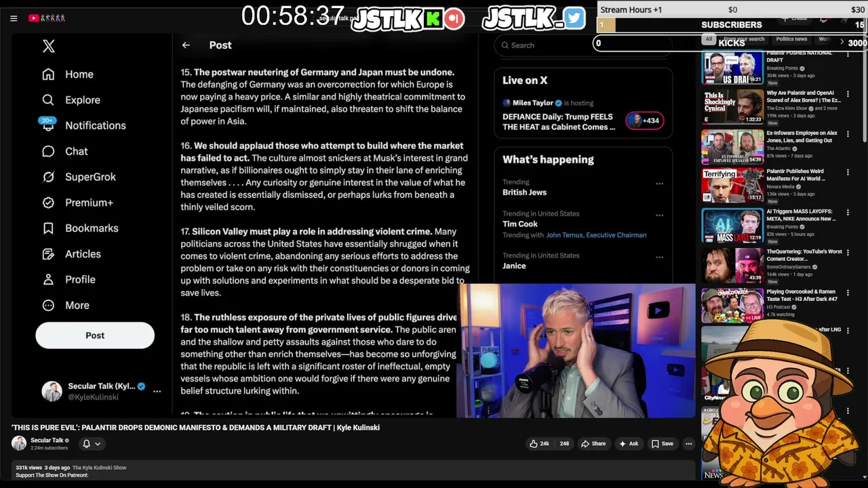Open options for Tim Cook trend

659,216
